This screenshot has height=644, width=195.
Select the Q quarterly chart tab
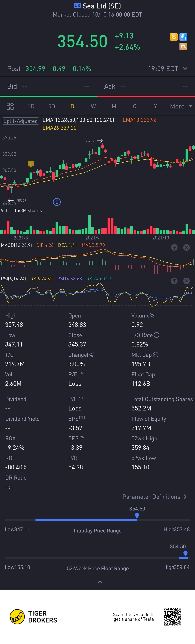135,106
